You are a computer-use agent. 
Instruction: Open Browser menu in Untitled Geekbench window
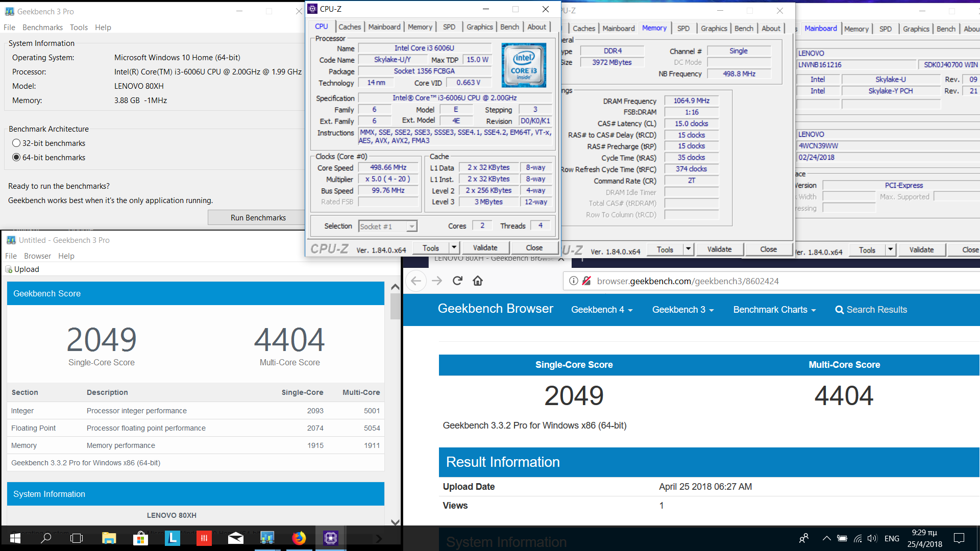tap(37, 256)
